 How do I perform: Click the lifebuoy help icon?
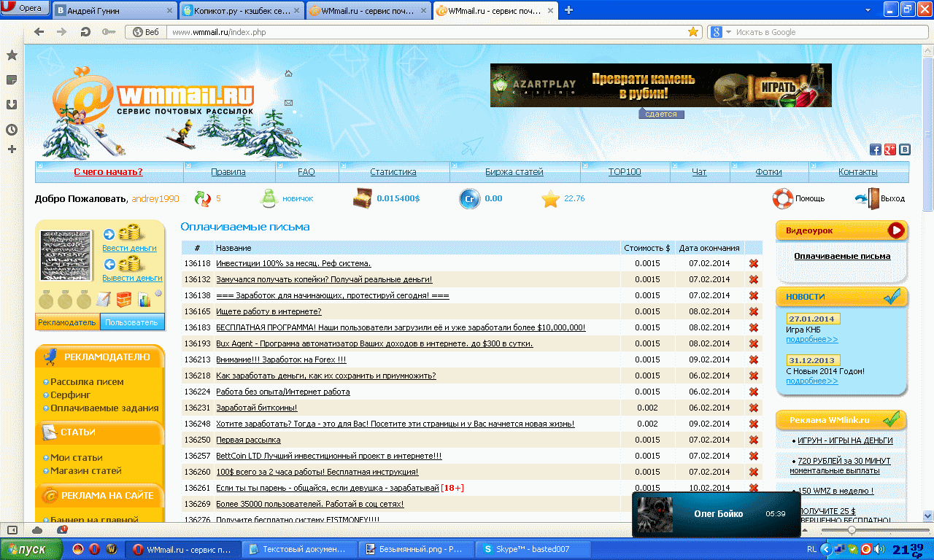pos(782,198)
